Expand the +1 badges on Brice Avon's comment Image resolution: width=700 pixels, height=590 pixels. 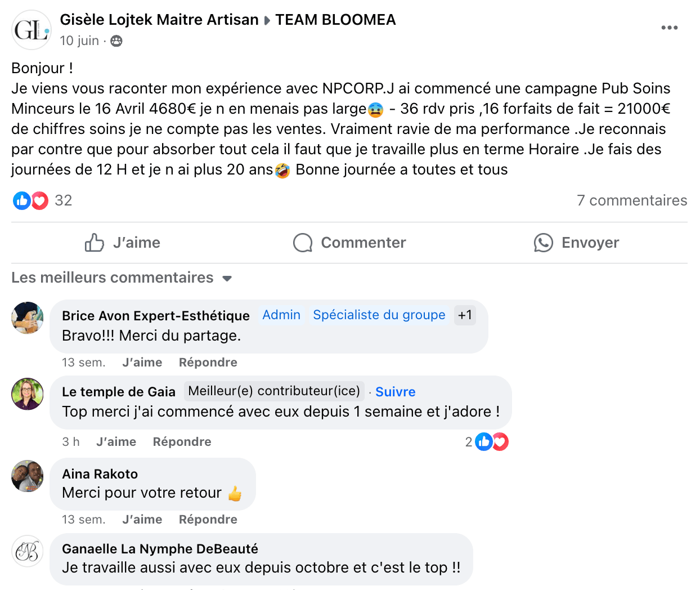(465, 315)
